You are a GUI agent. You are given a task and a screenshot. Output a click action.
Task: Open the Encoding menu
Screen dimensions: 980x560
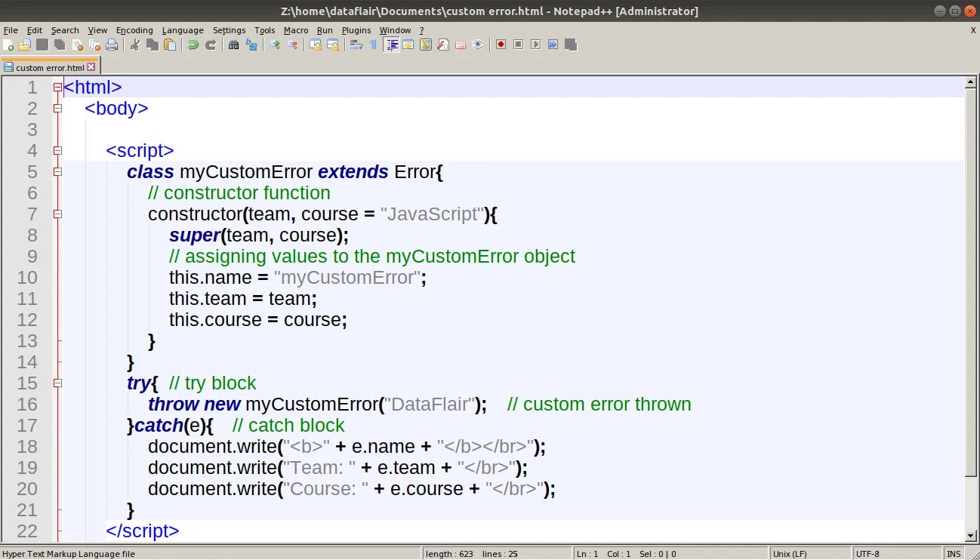134,30
